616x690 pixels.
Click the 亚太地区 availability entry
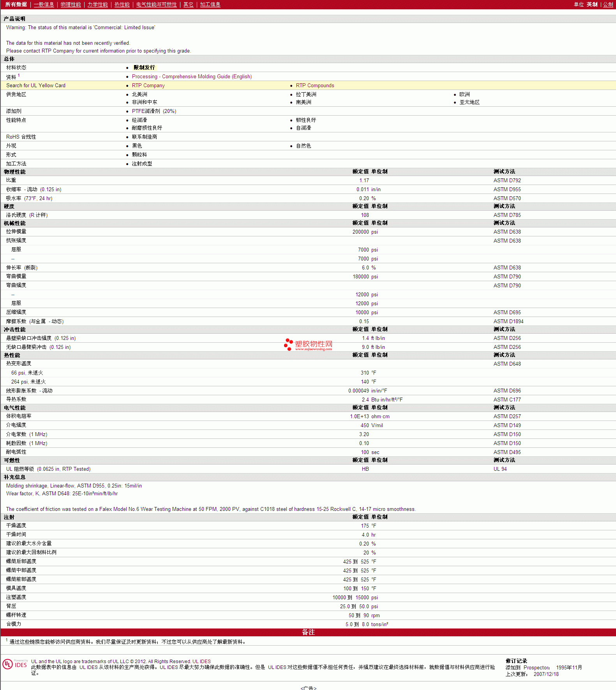point(470,102)
